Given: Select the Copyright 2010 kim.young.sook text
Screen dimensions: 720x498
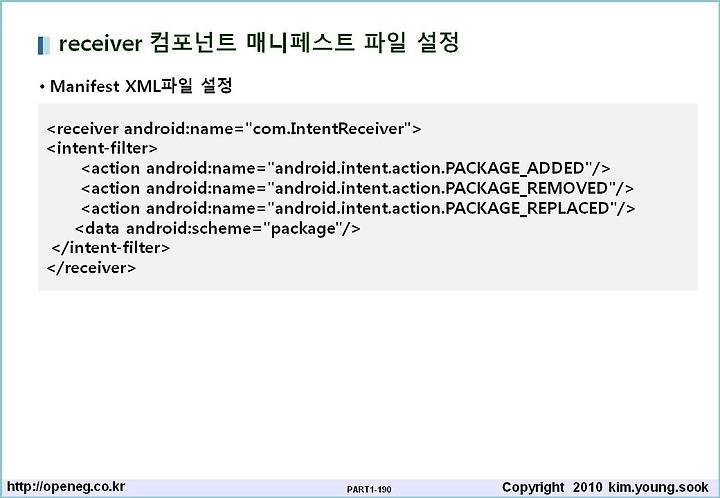Looking at the screenshot, I should pos(605,487).
